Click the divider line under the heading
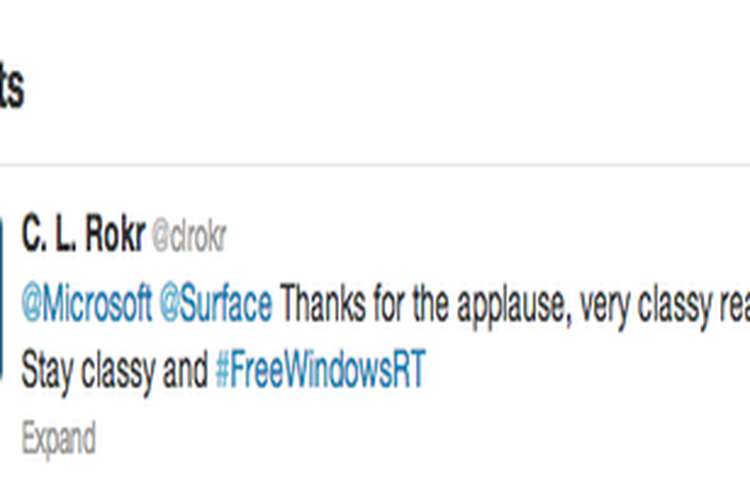This screenshot has height=500, width=750. coord(375,165)
